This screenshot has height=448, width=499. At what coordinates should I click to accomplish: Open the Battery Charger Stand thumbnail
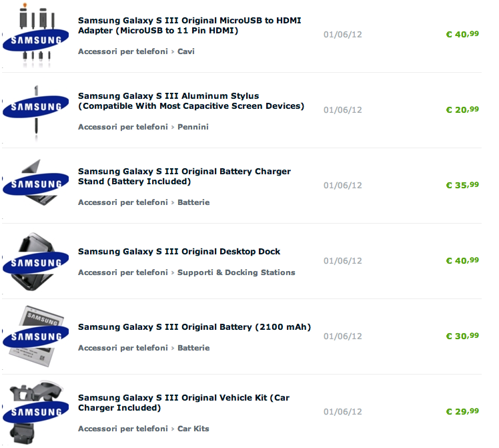coord(35,185)
